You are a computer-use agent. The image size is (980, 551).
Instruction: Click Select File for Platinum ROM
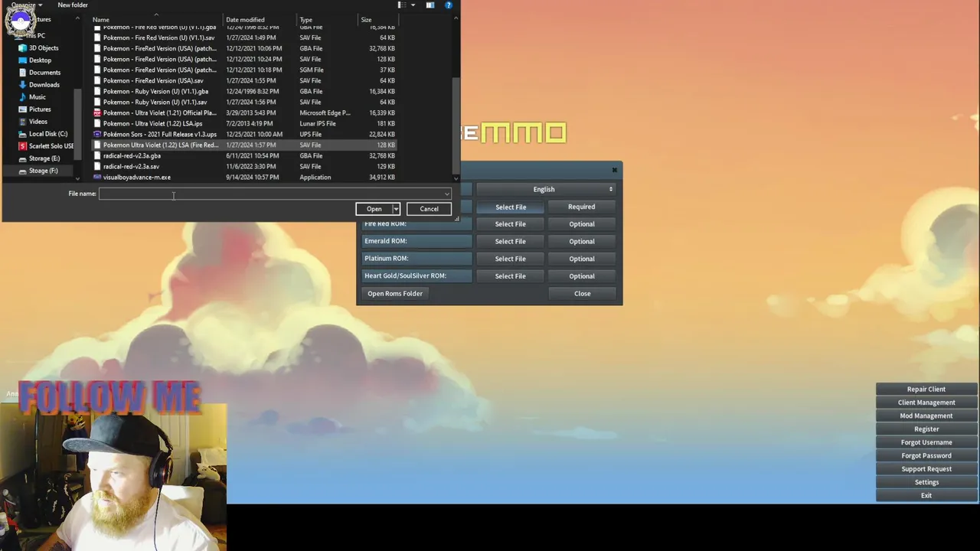[x=510, y=259]
